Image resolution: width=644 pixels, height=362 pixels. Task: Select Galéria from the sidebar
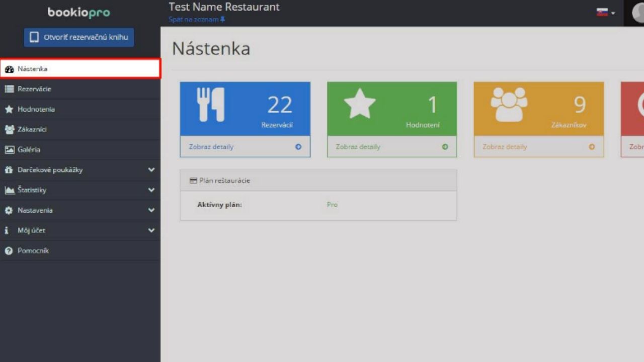pyautogui.click(x=29, y=149)
